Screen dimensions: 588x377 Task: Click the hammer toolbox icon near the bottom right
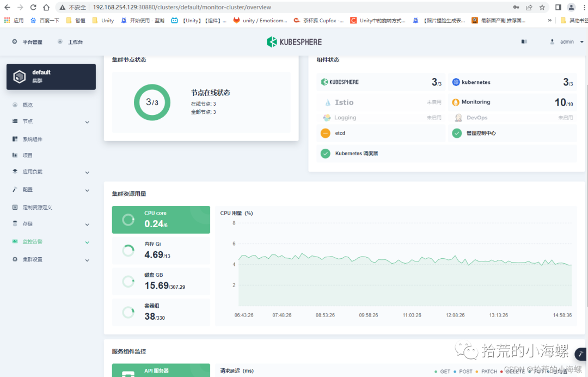point(581,354)
